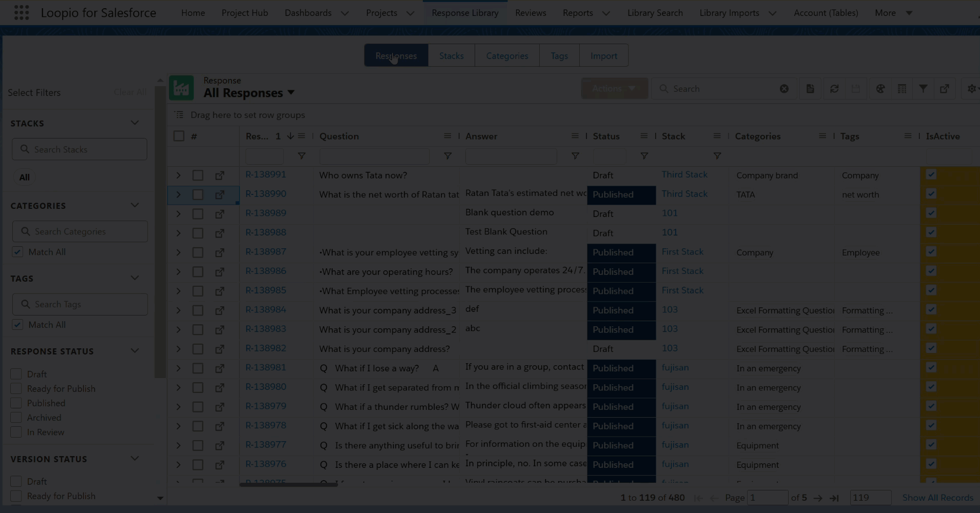The image size is (980, 513).
Task: Open the More navigation menu
Action: 893,13
